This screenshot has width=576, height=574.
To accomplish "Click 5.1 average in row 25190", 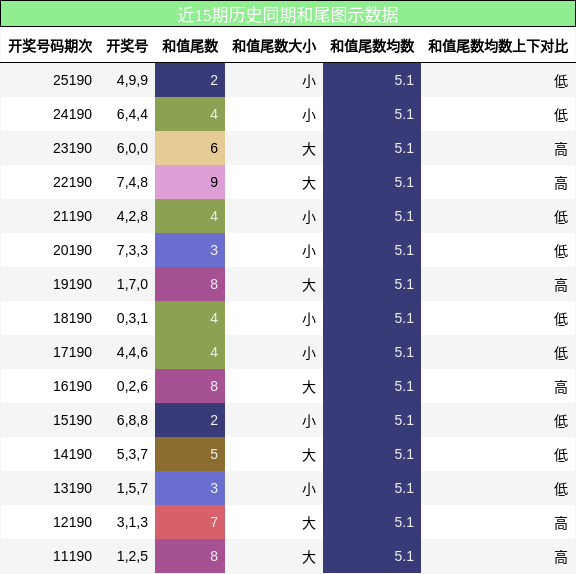I will tap(404, 80).
